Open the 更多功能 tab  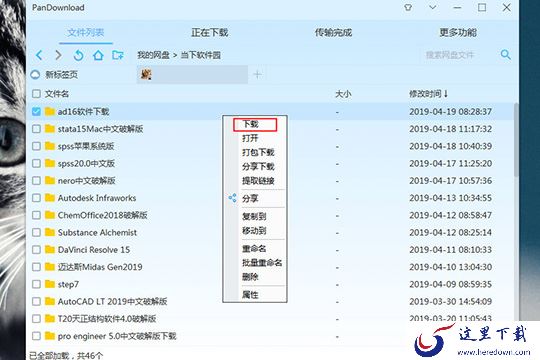[x=458, y=33]
